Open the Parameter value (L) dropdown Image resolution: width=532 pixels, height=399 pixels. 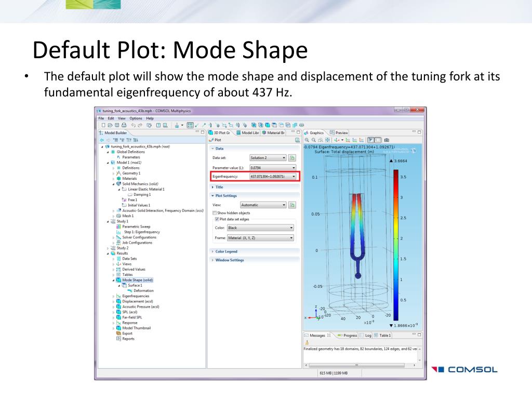pyautogui.click(x=273, y=168)
